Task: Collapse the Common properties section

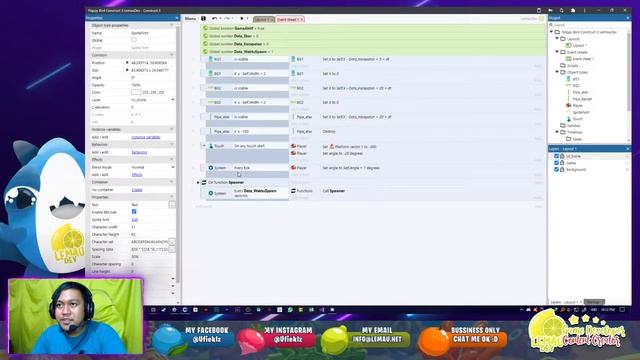Action: point(171,55)
